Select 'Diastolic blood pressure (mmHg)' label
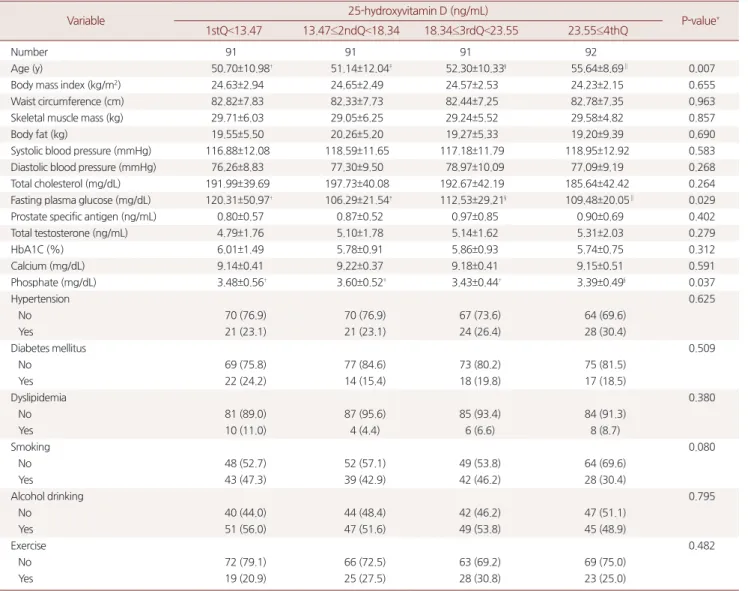 pos(83,167)
